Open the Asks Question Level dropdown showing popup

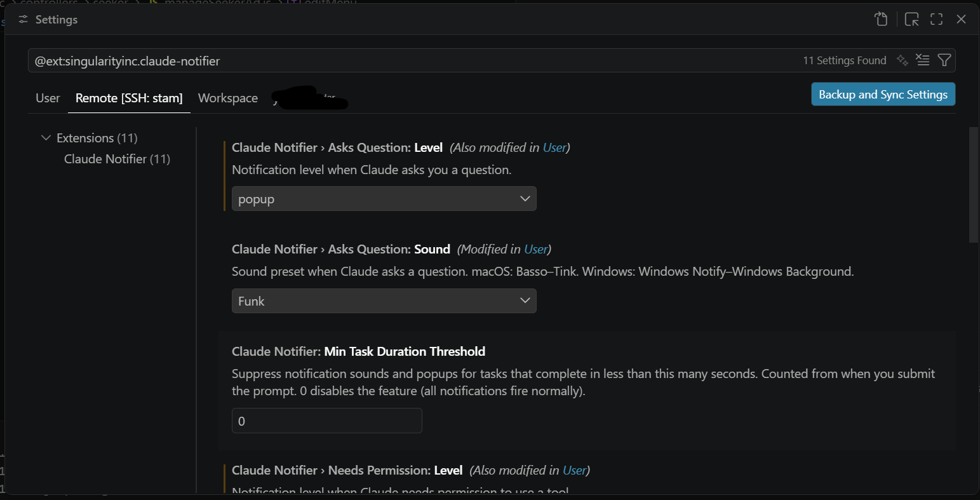point(384,199)
